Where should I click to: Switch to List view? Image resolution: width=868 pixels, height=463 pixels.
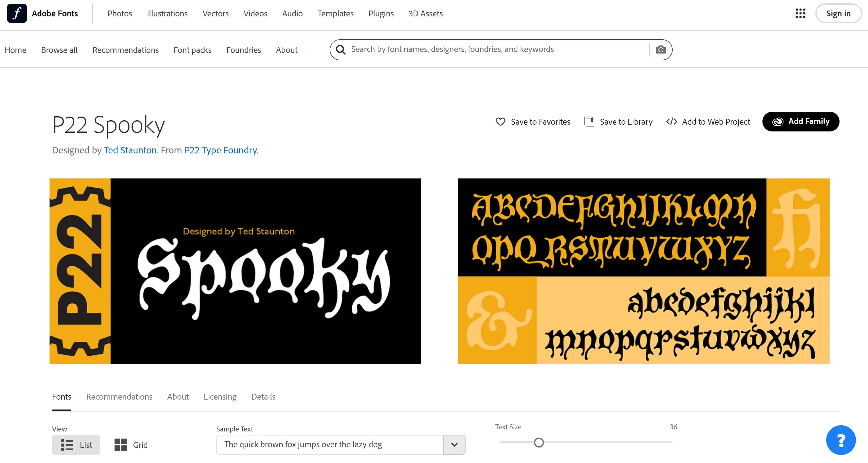coord(76,445)
